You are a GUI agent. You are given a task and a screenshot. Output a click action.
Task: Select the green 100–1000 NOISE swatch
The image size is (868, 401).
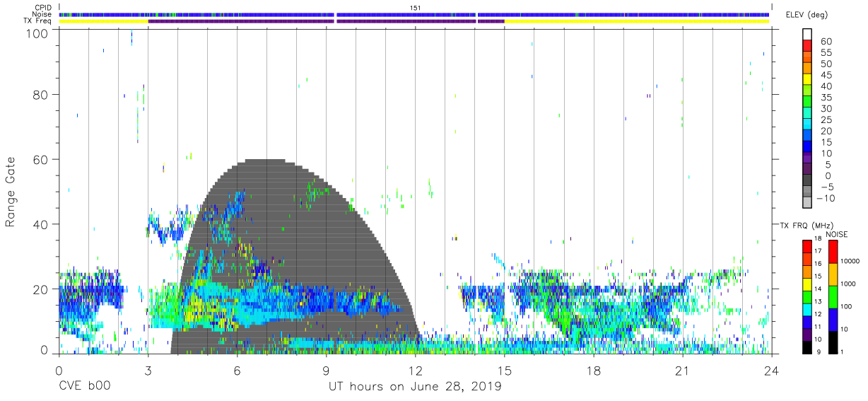point(833,297)
